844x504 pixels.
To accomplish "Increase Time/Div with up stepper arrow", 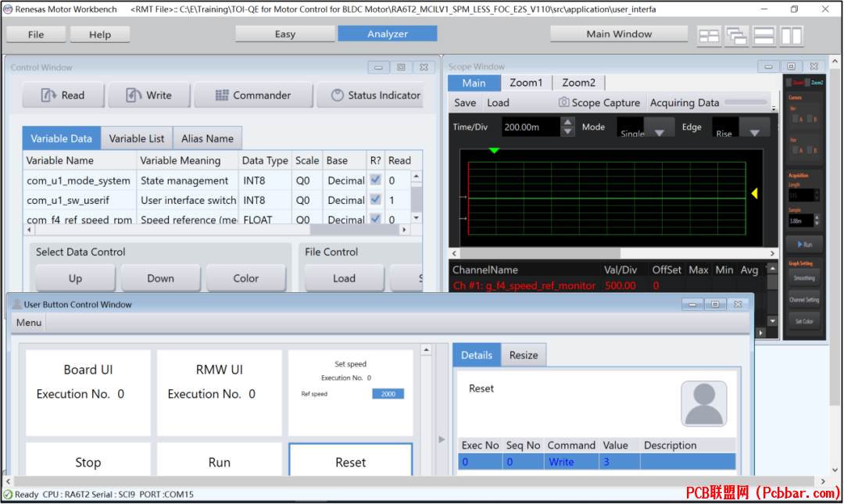I will point(567,122).
